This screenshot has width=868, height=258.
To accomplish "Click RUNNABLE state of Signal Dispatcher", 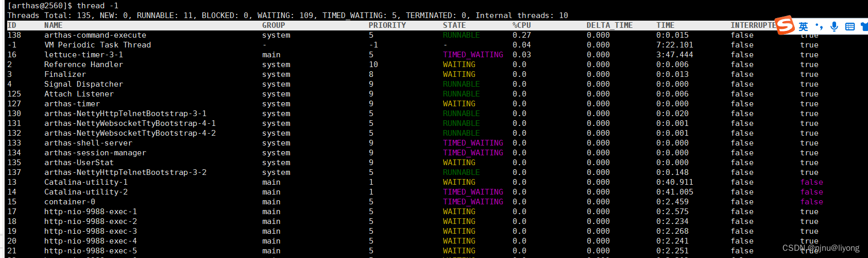I will [x=462, y=84].
